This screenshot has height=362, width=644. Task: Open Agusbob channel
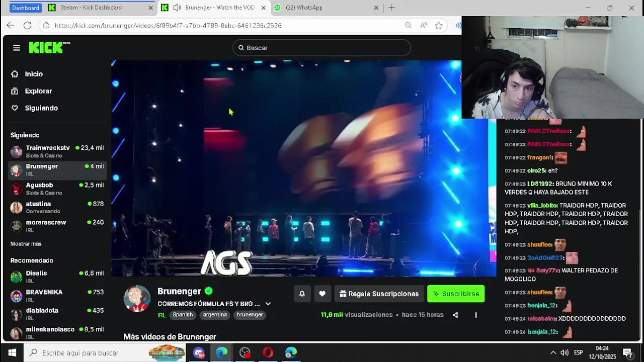click(57, 189)
